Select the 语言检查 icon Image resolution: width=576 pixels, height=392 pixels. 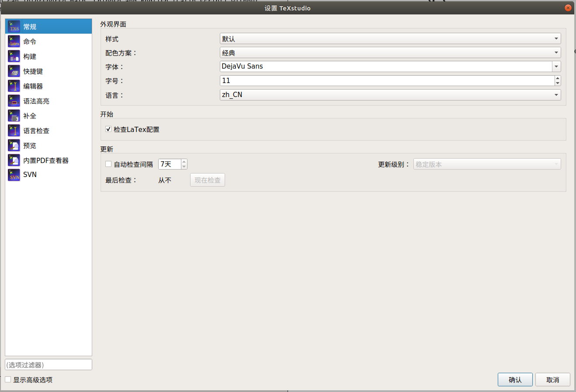click(x=14, y=131)
